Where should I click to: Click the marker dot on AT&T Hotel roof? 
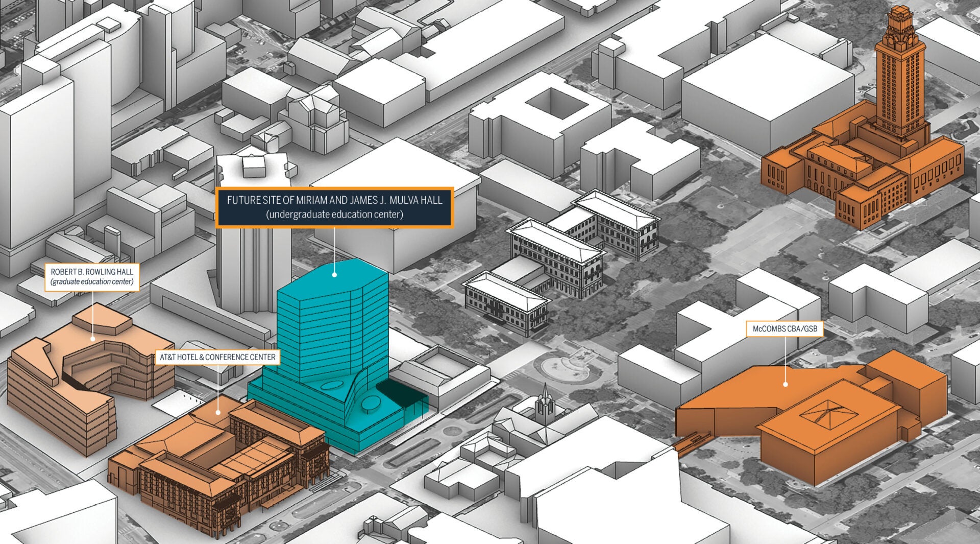[218, 412]
